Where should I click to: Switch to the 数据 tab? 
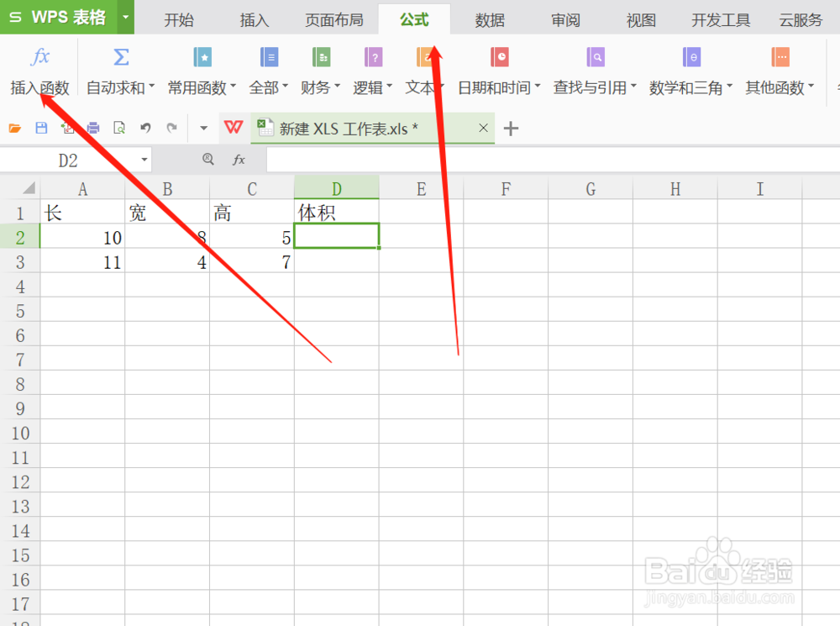point(491,20)
